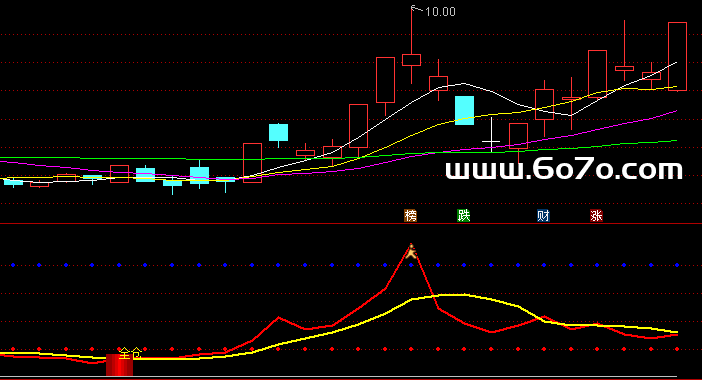
Task: Select the tallest red candlestick at chart end
Action: pyautogui.click(x=677, y=56)
